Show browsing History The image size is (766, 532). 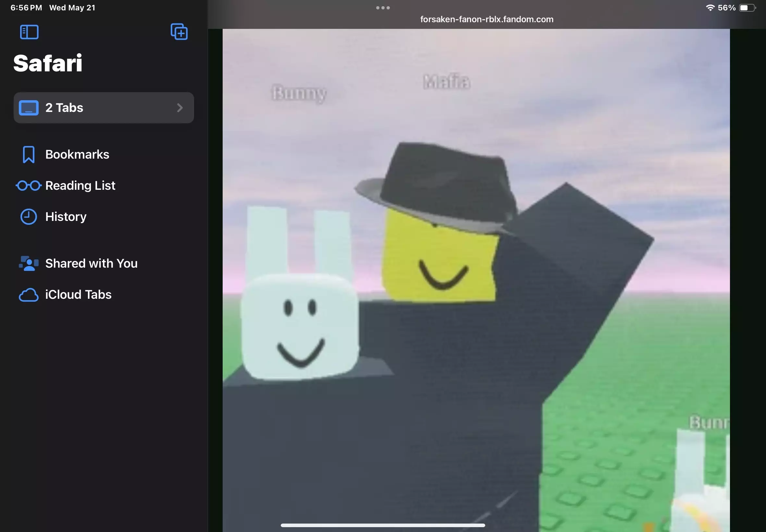66,217
